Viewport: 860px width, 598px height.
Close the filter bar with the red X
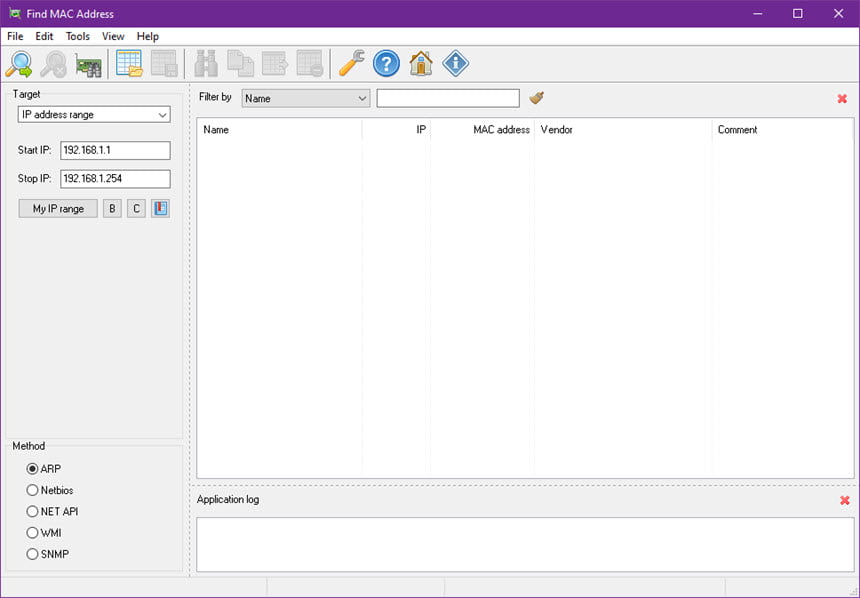coord(842,99)
